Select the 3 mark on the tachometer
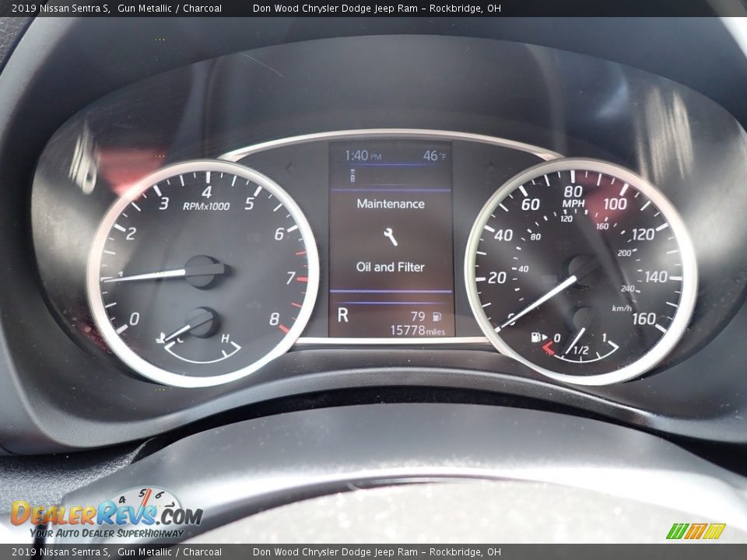Screen dimensions: 747x560 point(164,204)
